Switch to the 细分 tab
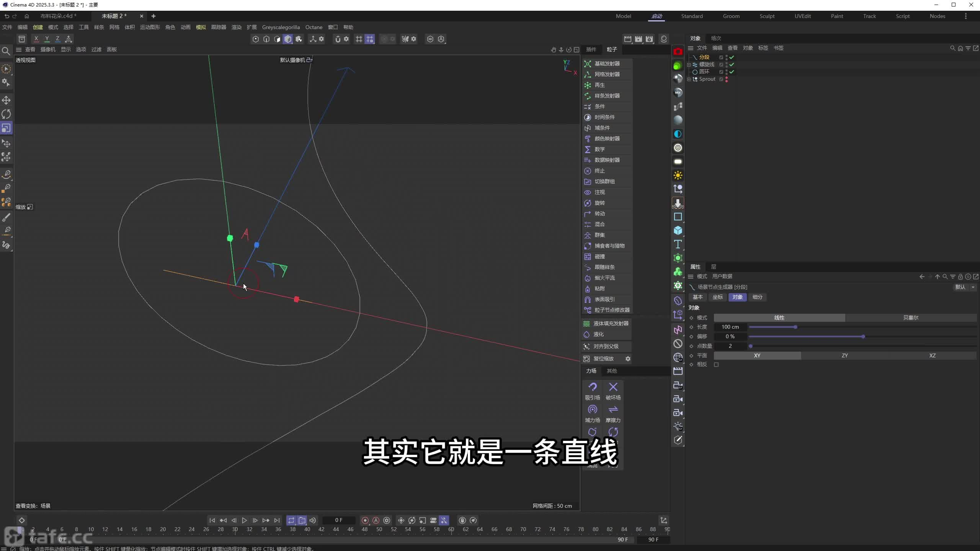Viewport: 980px width, 551px height. [757, 297]
